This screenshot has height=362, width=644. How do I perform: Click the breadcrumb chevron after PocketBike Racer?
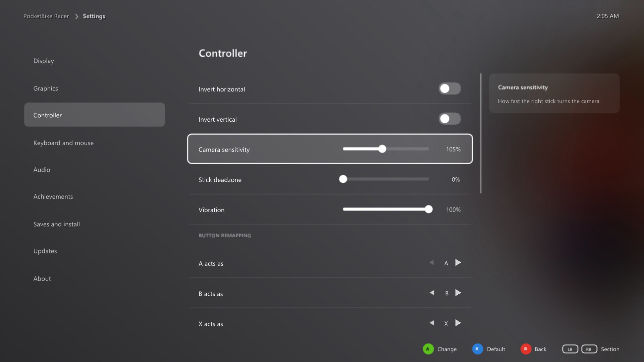tap(76, 16)
